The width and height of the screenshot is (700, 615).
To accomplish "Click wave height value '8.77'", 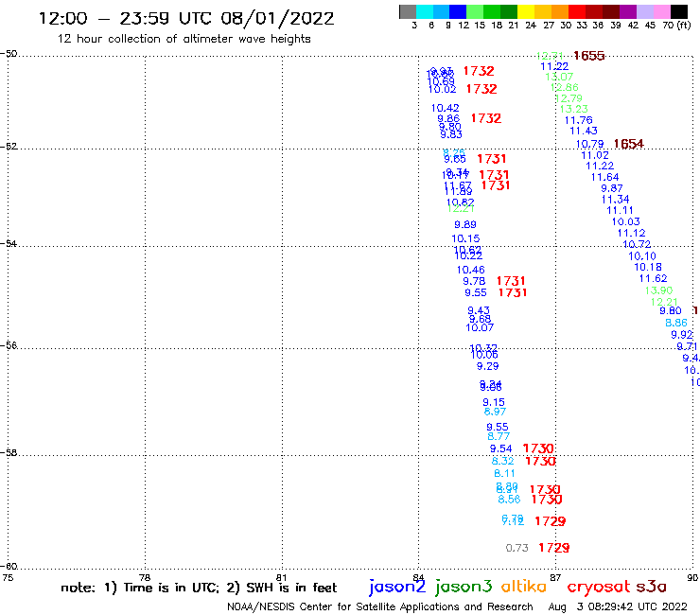I will [499, 437].
